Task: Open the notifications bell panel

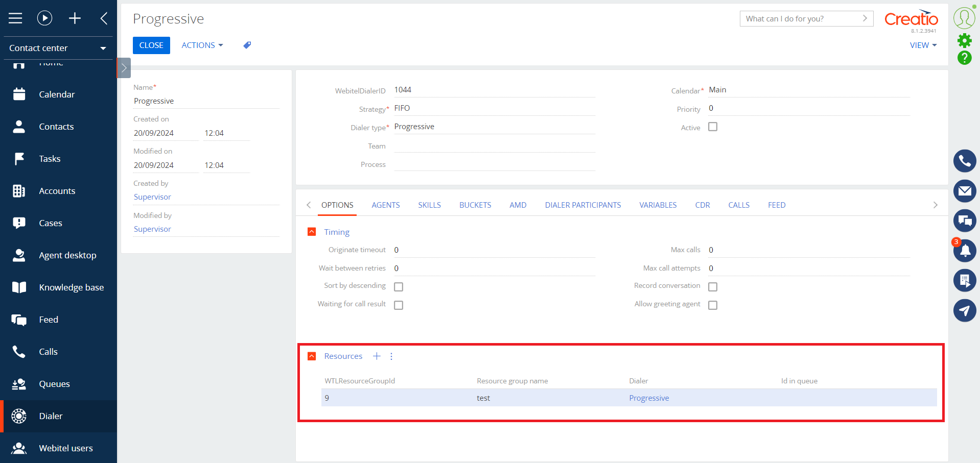Action: pos(965,251)
